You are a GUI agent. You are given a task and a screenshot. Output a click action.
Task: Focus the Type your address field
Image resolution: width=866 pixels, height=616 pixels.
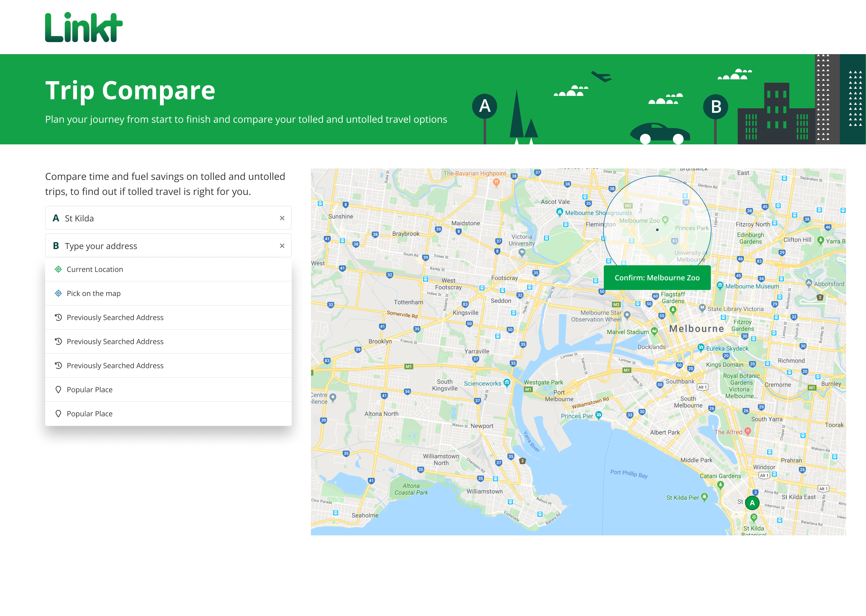coord(168,246)
